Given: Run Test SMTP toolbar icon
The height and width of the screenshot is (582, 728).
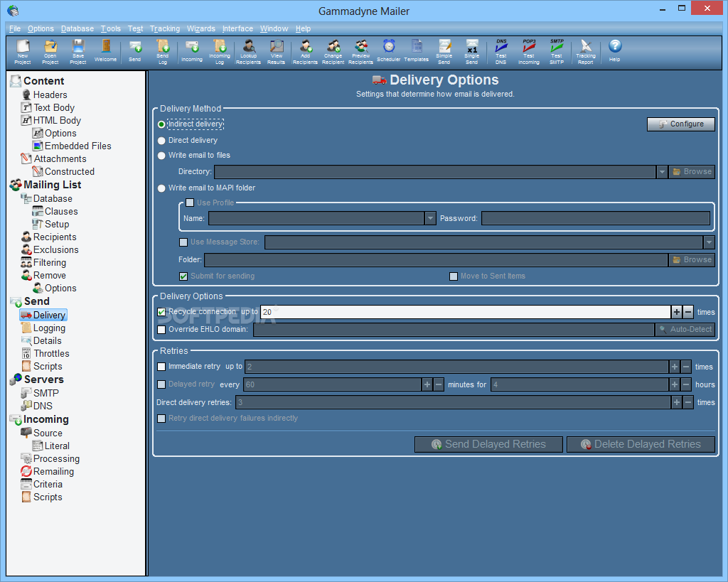Looking at the screenshot, I should coord(557,51).
